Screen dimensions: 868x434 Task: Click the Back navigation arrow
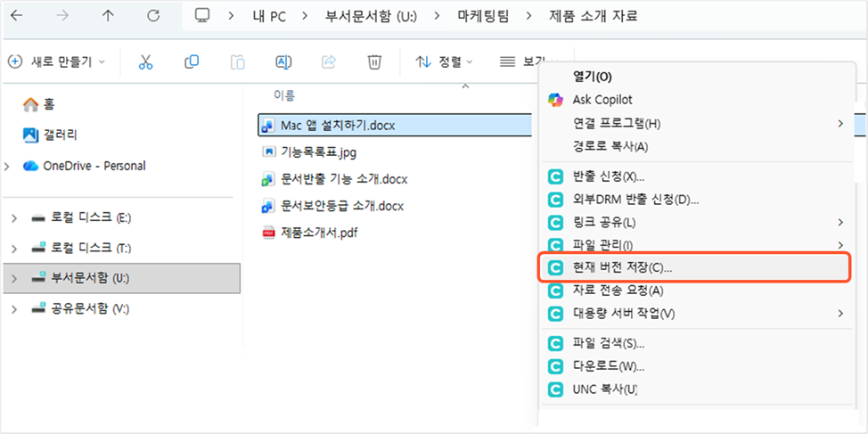click(x=20, y=16)
